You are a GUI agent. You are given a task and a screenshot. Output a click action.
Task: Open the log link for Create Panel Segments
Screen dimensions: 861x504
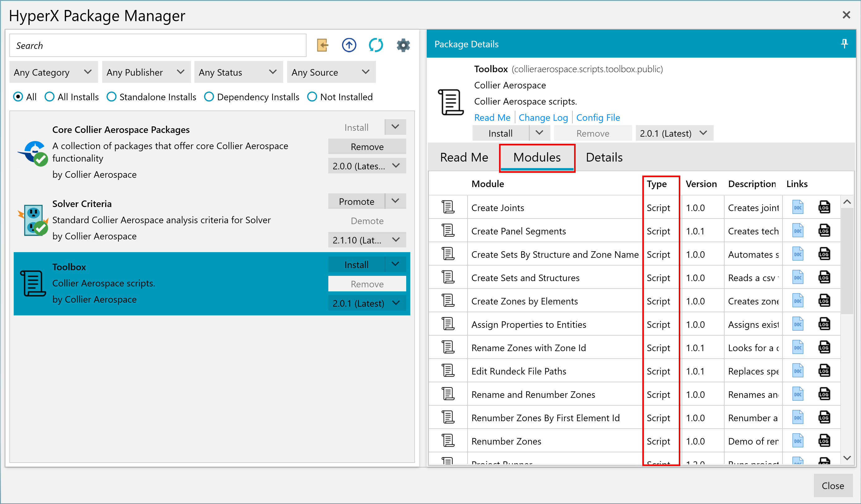point(824,231)
